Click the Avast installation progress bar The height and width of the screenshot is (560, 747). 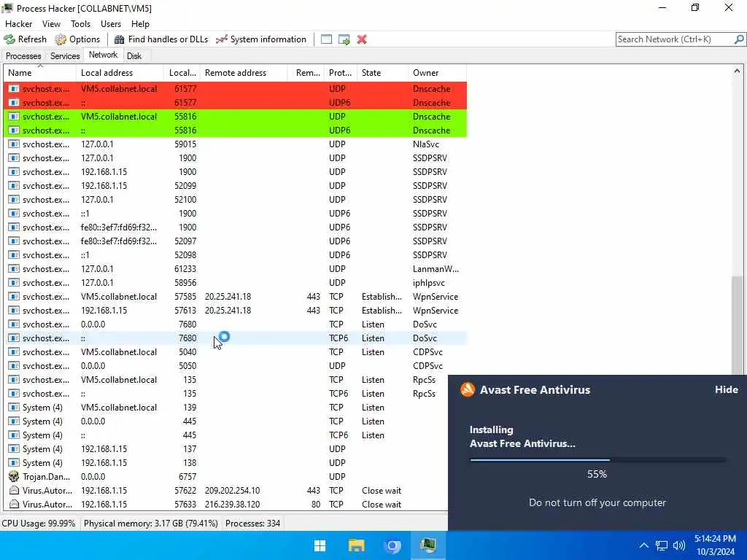pos(597,460)
